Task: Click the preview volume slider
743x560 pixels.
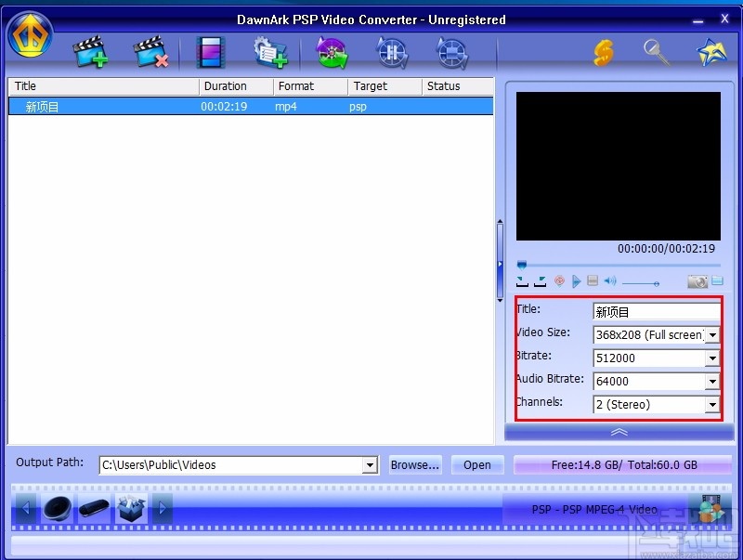Action: (x=641, y=281)
